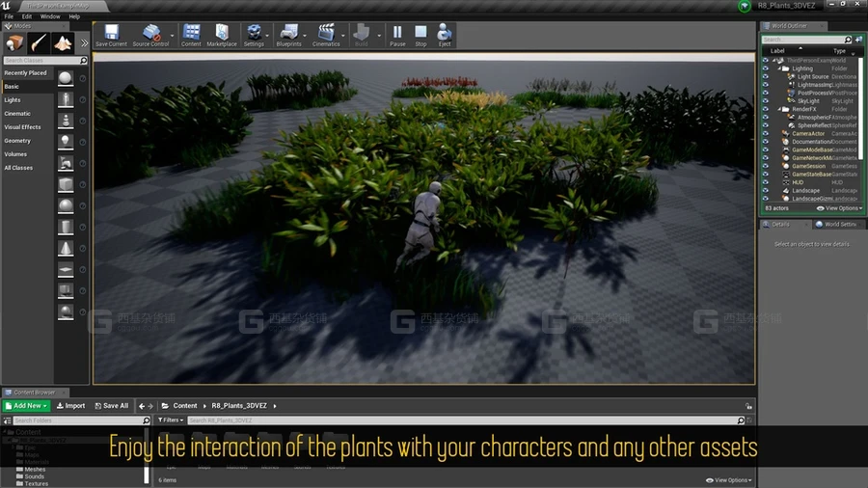Open the Filters dropdown in Content Browser
The height and width of the screenshot is (488, 868).
tap(171, 420)
